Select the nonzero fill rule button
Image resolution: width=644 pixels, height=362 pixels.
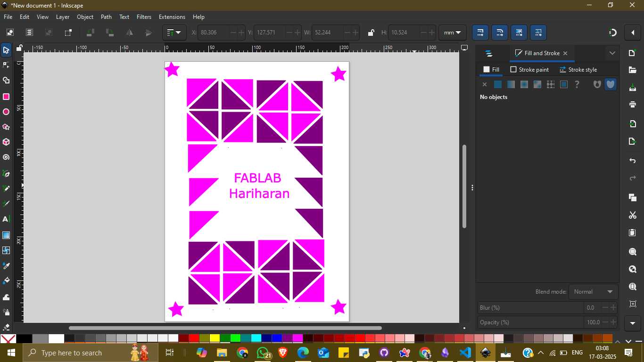click(611, 85)
